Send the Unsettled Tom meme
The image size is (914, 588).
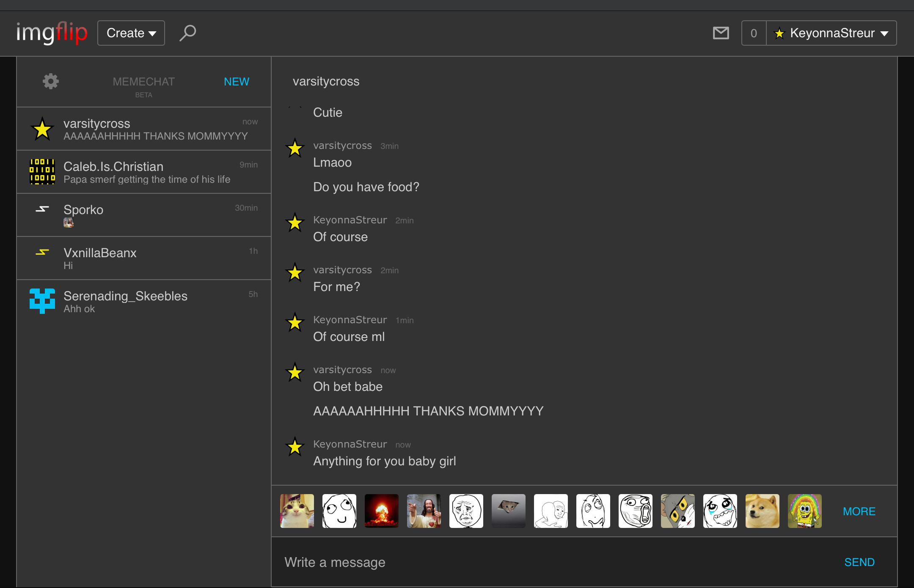678,511
